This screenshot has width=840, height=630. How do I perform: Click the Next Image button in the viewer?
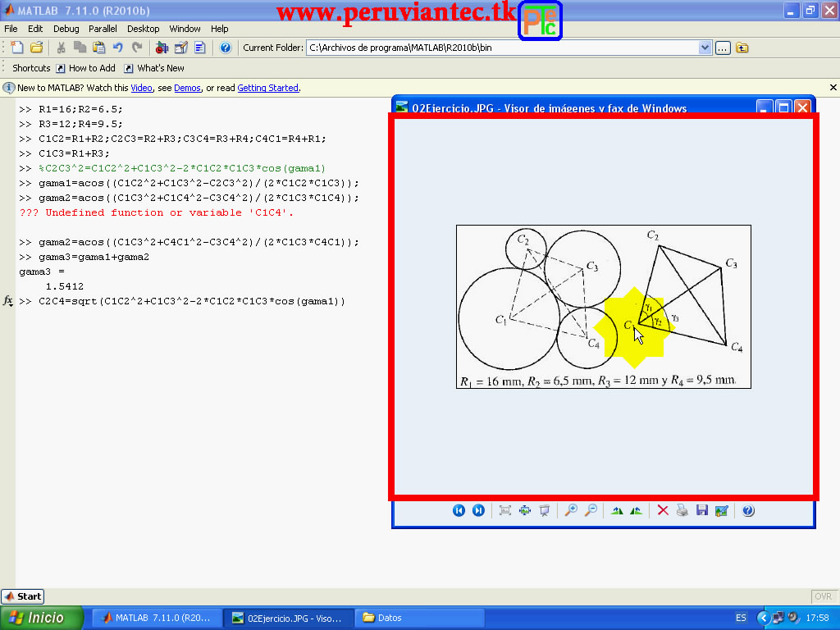[478, 510]
